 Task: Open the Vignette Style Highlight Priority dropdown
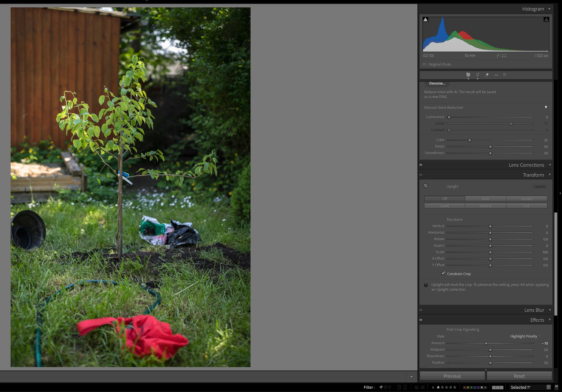pyautogui.click(x=525, y=336)
